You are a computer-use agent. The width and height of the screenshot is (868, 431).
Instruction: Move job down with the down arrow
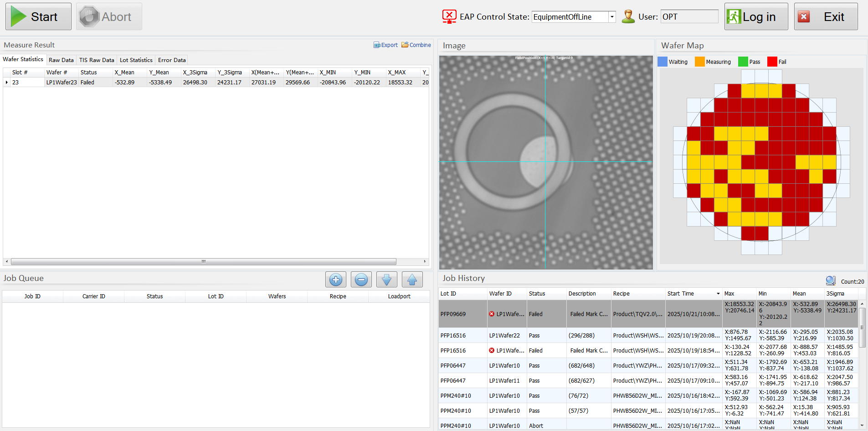[386, 280]
